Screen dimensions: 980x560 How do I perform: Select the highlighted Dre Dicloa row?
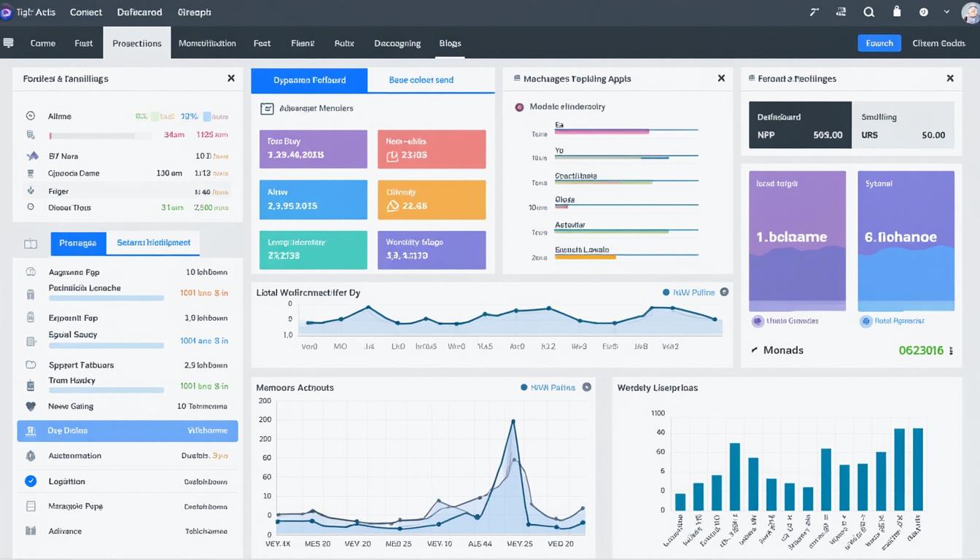128,431
